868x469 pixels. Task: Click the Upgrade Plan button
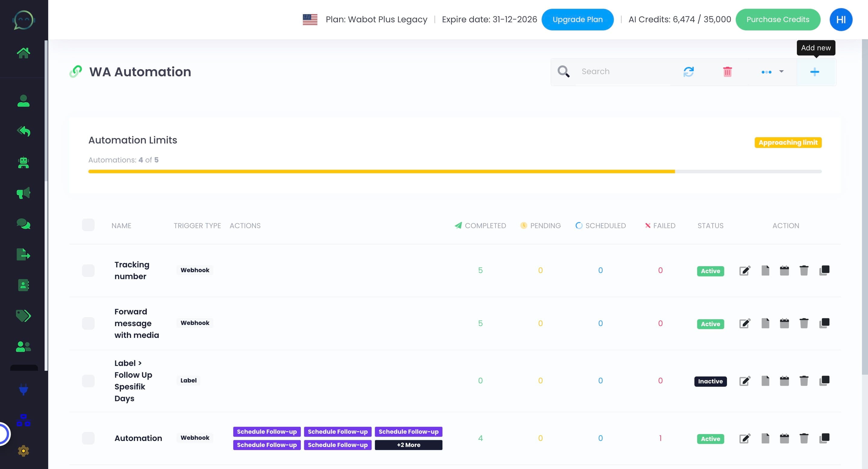(x=577, y=20)
